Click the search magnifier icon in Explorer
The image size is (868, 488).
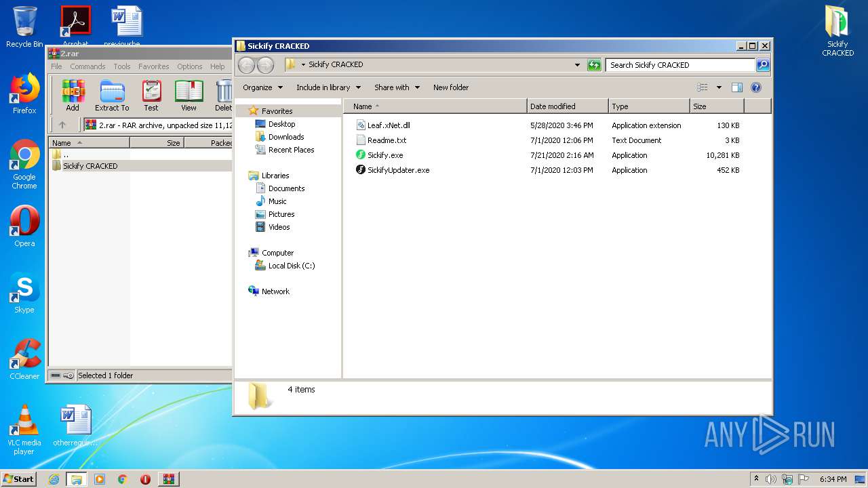click(763, 65)
